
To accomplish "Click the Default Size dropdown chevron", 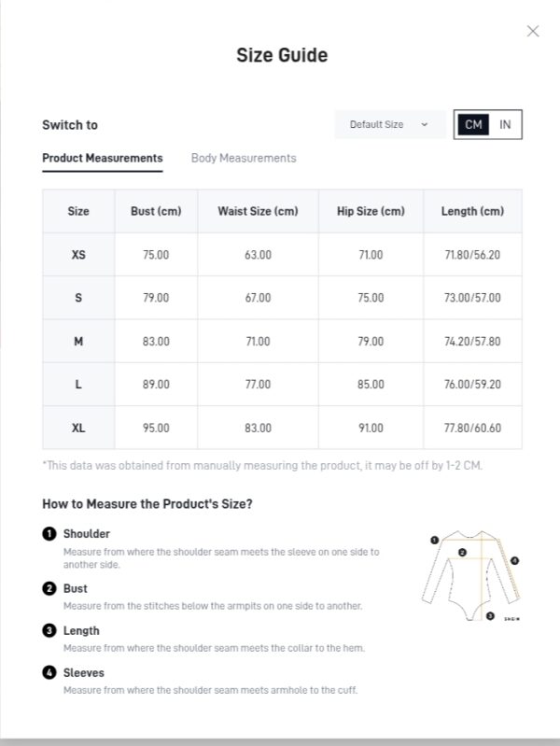I will [x=425, y=125].
